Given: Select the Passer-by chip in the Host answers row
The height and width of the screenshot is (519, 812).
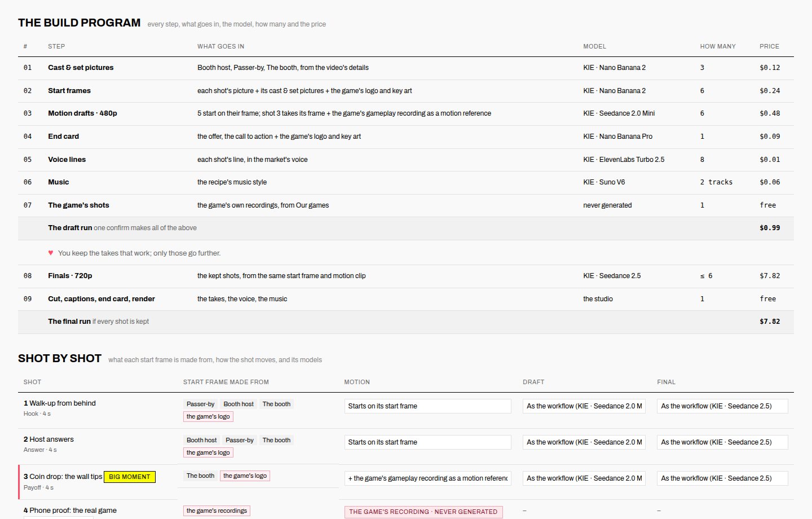Looking at the screenshot, I should [x=240, y=440].
